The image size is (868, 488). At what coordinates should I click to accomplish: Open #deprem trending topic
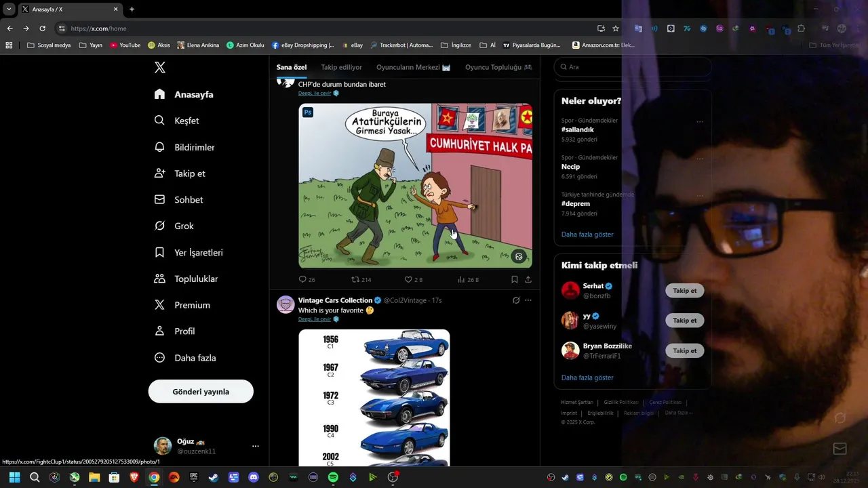[x=576, y=203]
